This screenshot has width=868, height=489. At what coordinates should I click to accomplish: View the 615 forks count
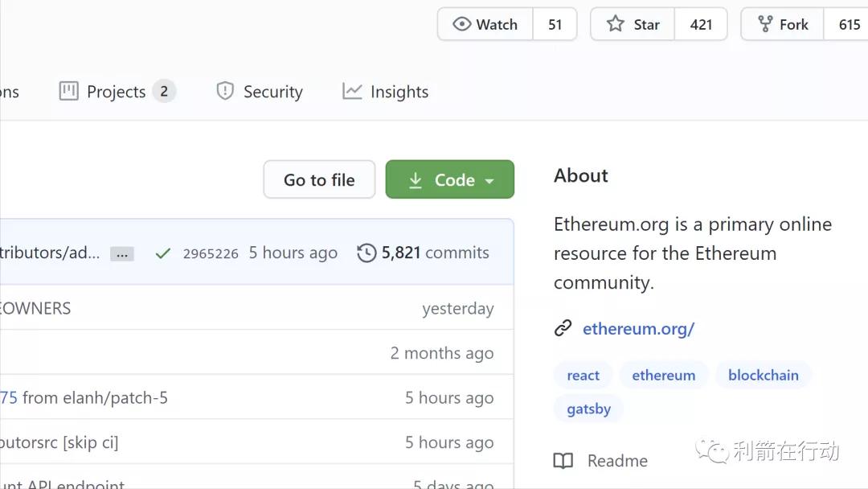[849, 24]
